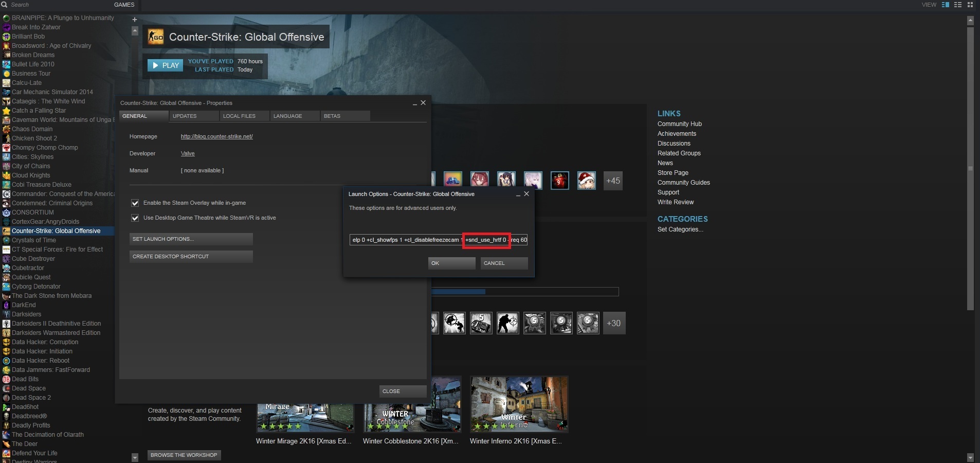This screenshot has height=463, width=980.
Task: Switch to the LANGUAGE tab
Action: coord(295,116)
